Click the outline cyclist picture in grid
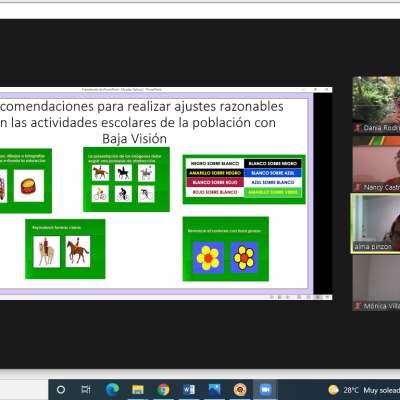The image size is (400, 400). pos(146,194)
